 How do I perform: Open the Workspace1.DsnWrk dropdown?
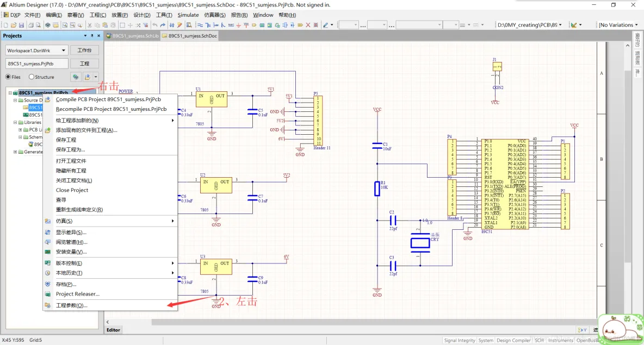[x=63, y=51]
